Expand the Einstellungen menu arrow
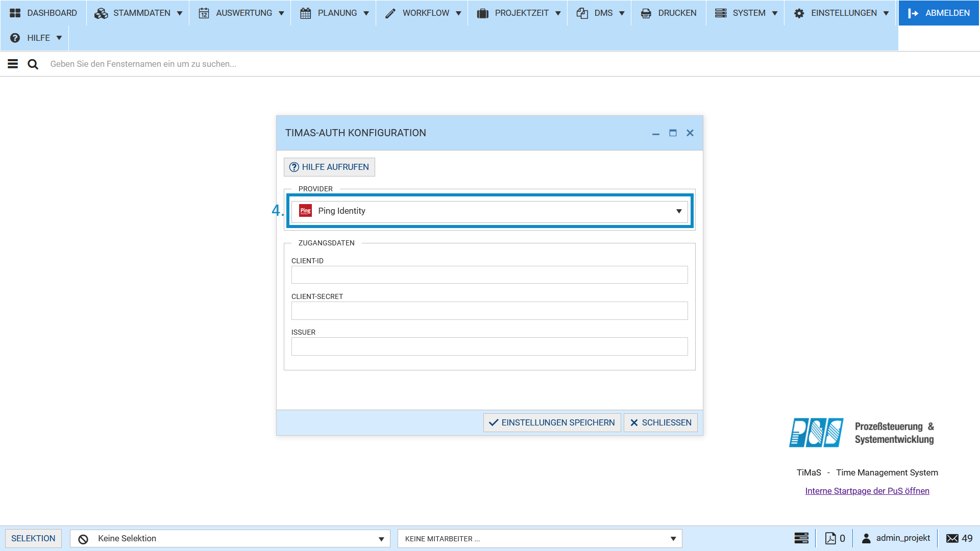The image size is (980, 551). point(886,13)
